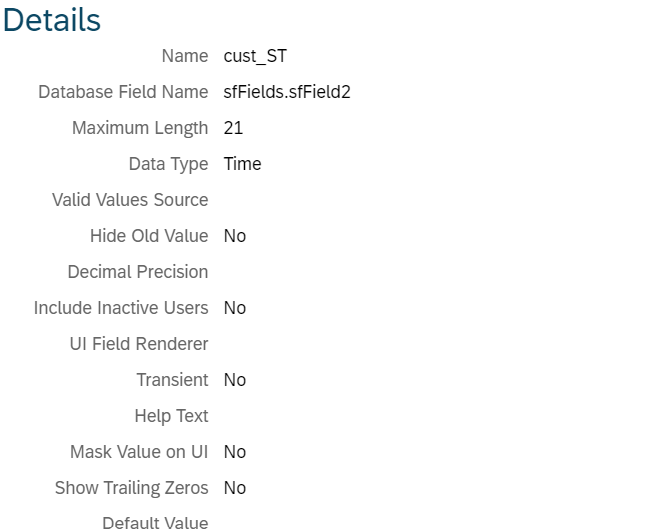Click the UI Field Renderer label
Screen dimensions: 661x529
click(139, 344)
